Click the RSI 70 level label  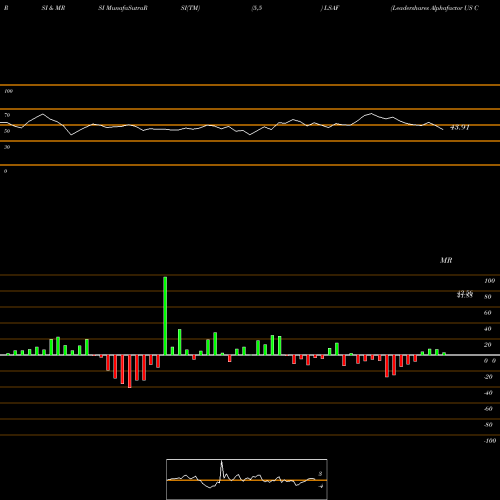tap(7, 115)
